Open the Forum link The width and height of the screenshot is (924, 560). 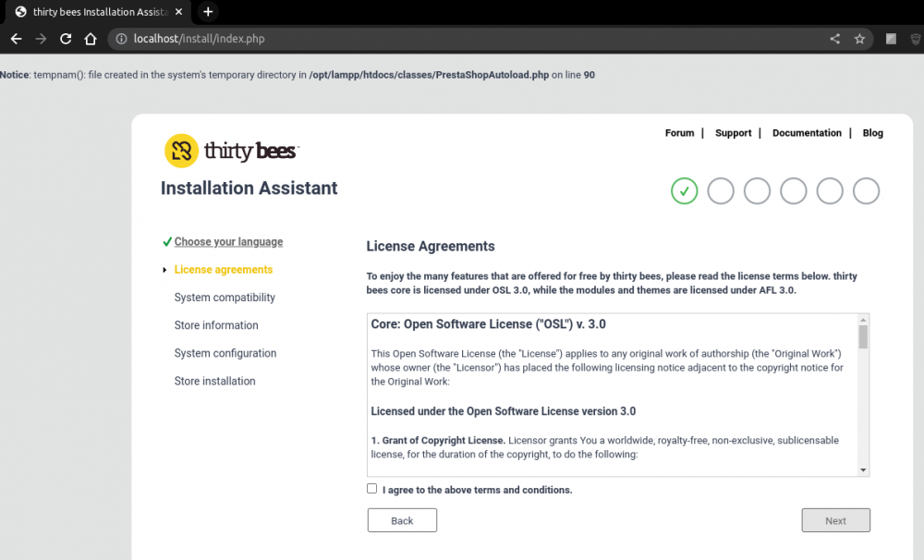[679, 133]
